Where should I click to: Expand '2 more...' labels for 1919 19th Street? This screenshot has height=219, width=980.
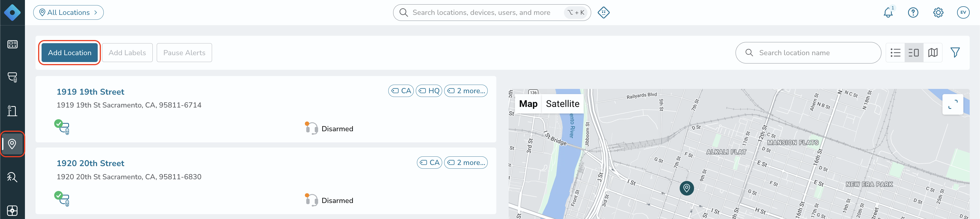[x=466, y=91]
